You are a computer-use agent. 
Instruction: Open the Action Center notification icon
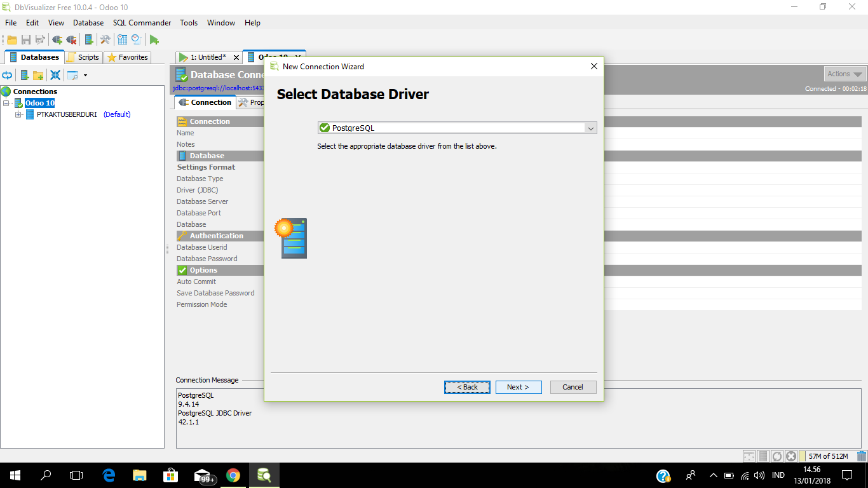coord(847,475)
